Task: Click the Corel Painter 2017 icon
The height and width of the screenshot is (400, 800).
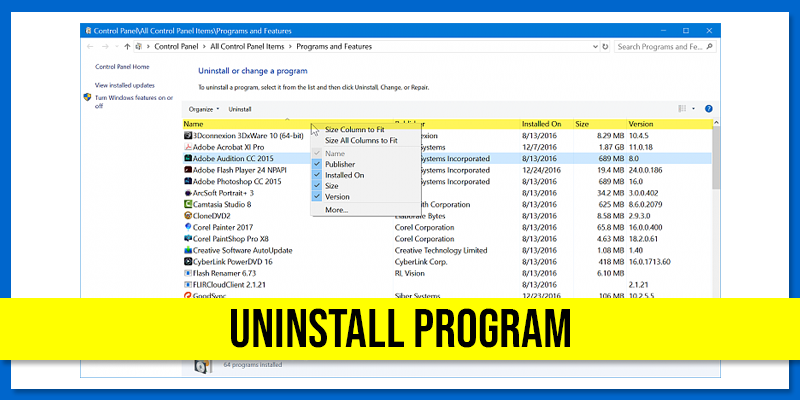Action: [x=188, y=227]
